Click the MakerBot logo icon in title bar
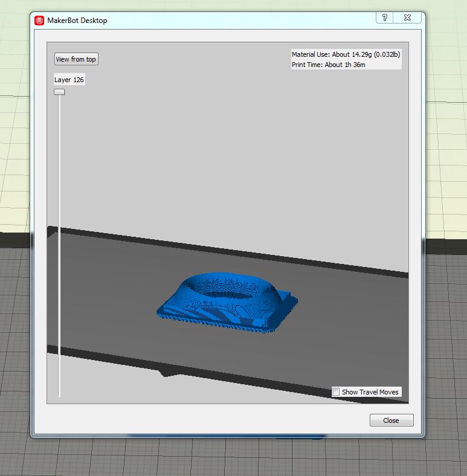467x476 pixels. tap(39, 21)
